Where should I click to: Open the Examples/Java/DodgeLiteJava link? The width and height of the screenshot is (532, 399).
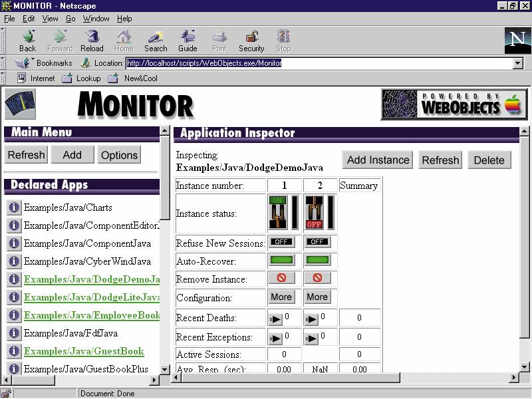pos(92,297)
